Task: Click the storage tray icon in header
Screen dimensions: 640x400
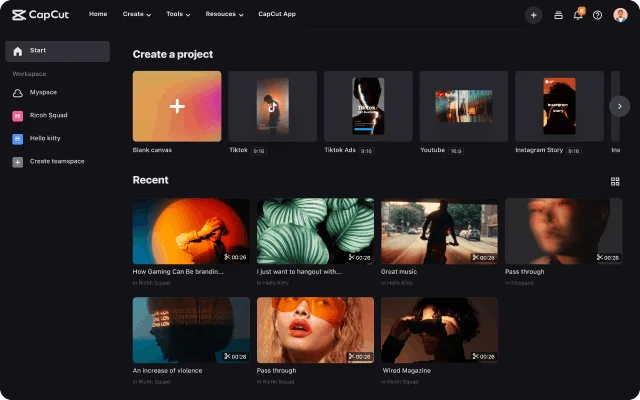Action: 558,15
